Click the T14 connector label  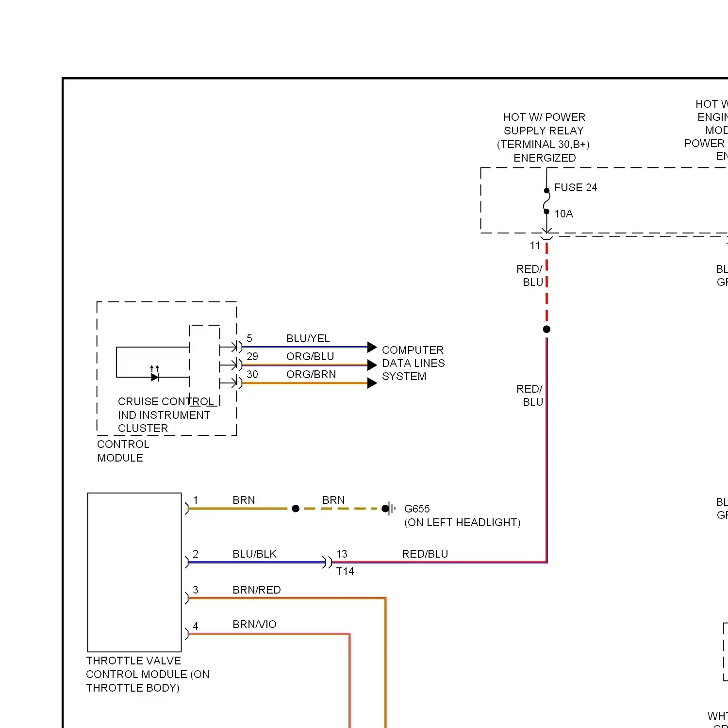(x=345, y=571)
